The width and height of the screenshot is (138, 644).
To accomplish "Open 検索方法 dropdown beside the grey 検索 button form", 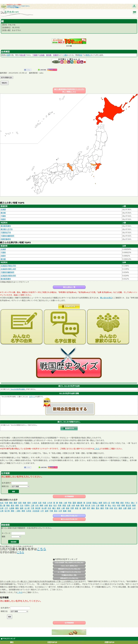I will pos(19,611).
